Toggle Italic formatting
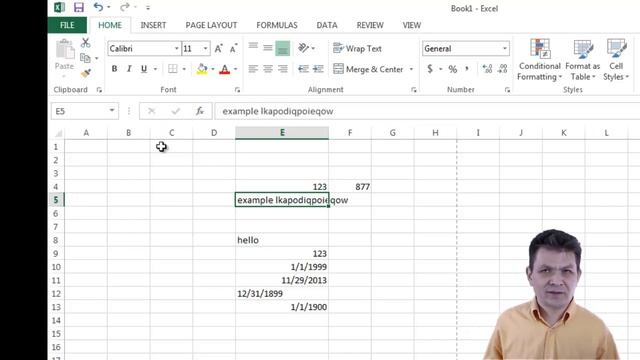 [129, 69]
